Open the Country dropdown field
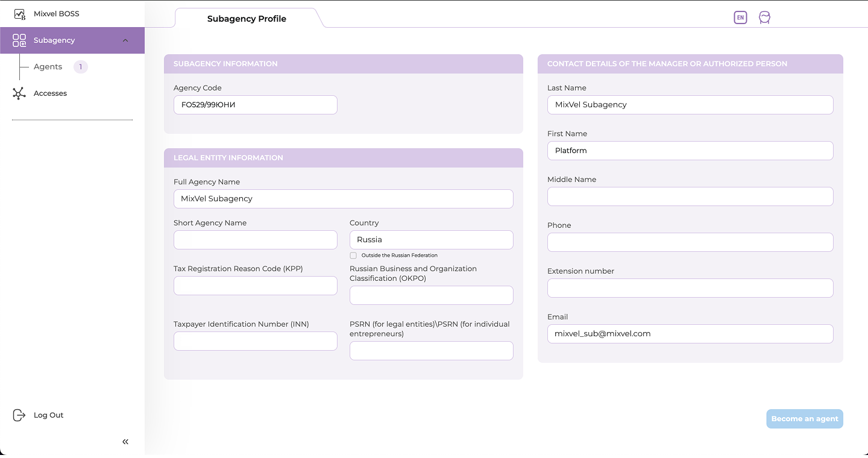 click(x=431, y=240)
